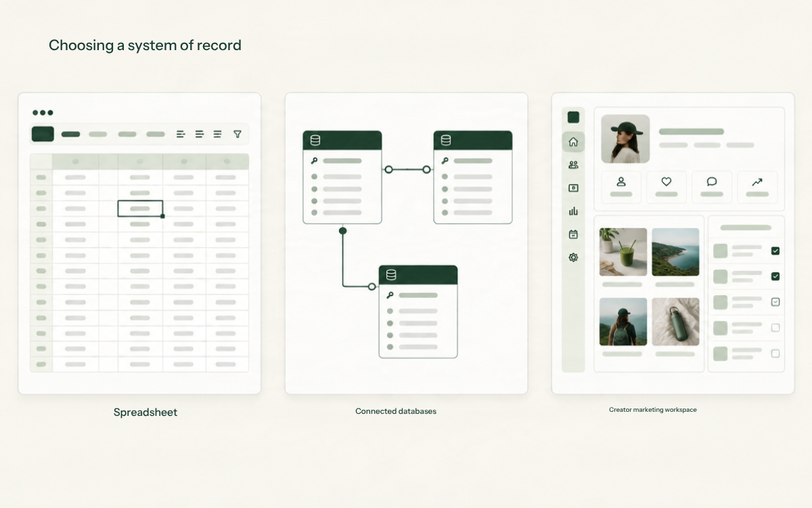Image resolution: width=812 pixels, height=508 pixels.
Task: Click database icon in bottom table header
Action: pyautogui.click(x=390, y=275)
